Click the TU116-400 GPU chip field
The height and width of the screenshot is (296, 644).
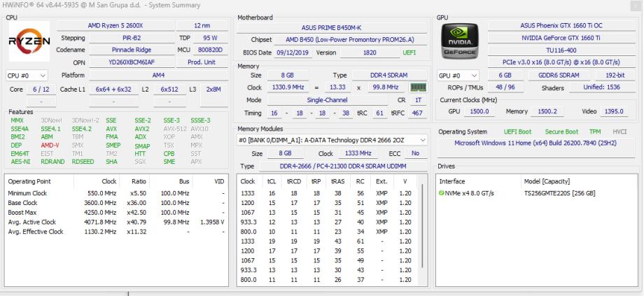tap(561, 50)
